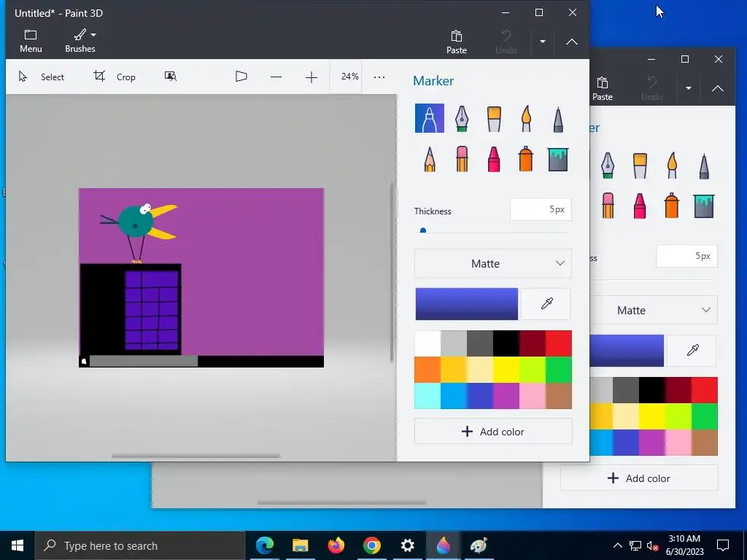Select the Calligraphy pen in front window
747x560 pixels.
[462, 118]
